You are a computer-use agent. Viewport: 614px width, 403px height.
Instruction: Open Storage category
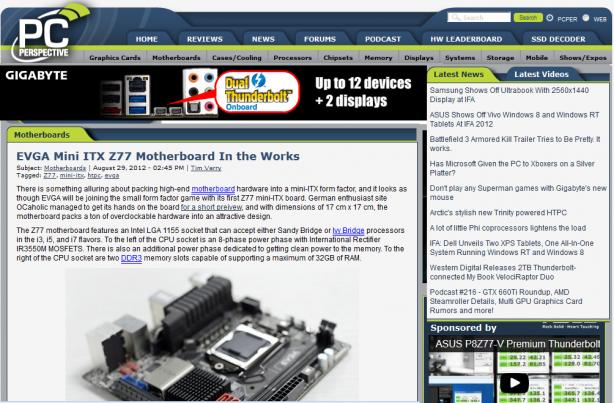click(x=500, y=58)
